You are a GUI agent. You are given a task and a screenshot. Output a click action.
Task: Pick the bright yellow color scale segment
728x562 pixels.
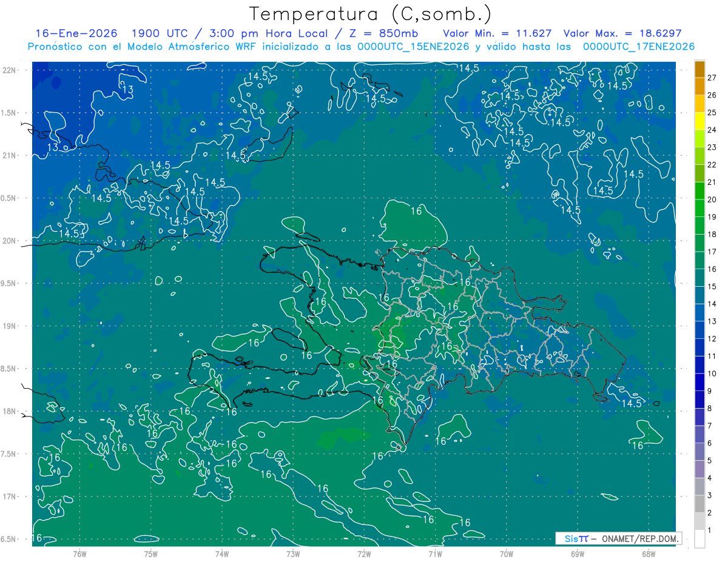pos(700,121)
